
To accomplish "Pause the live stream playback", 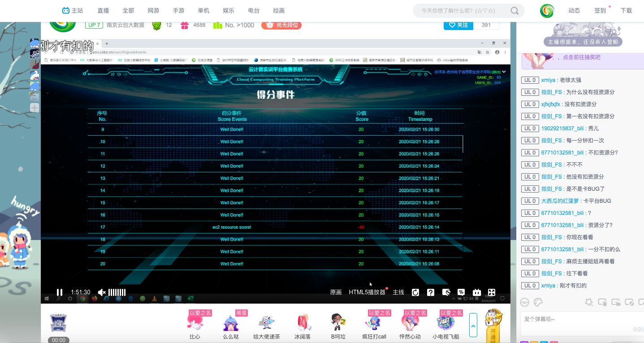I will (60, 292).
